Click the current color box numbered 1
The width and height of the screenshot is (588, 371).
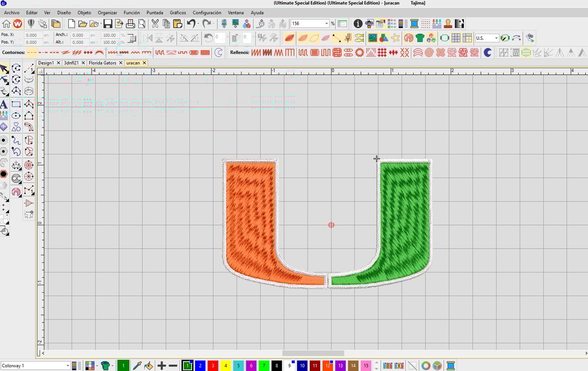point(123,366)
